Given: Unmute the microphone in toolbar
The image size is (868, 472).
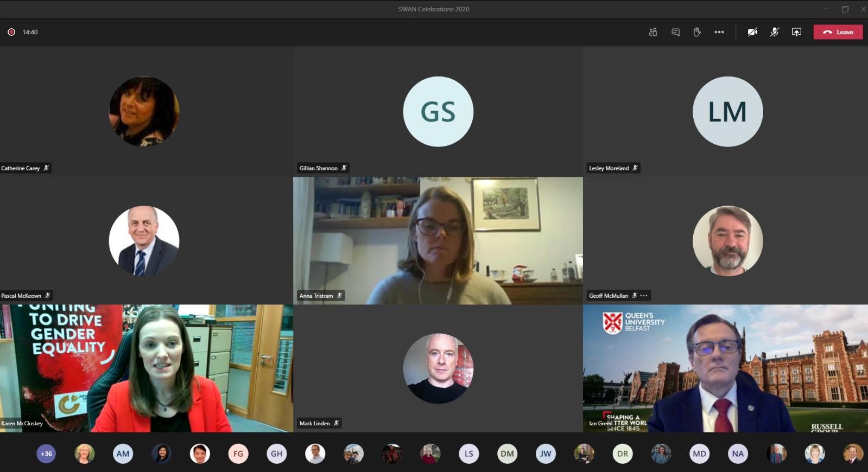Looking at the screenshot, I should point(775,33).
